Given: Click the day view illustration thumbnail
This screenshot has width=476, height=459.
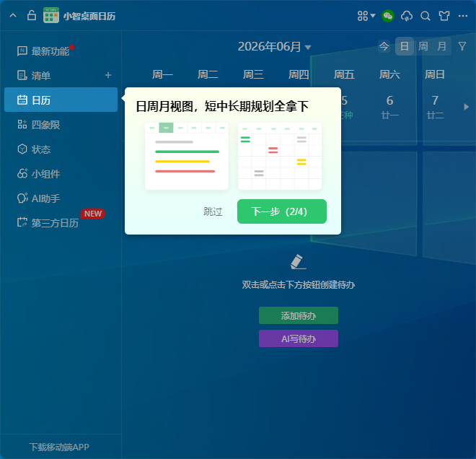Looking at the screenshot, I should pyautogui.click(x=186, y=156).
